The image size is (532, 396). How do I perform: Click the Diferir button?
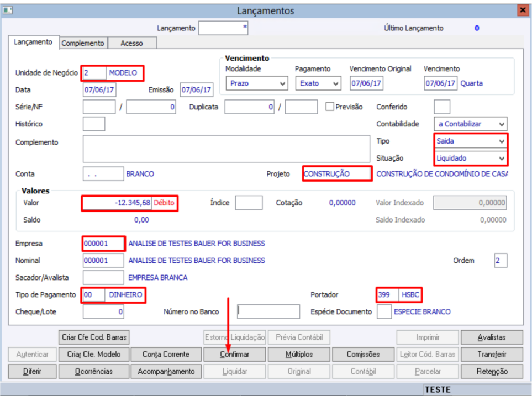pos(32,371)
